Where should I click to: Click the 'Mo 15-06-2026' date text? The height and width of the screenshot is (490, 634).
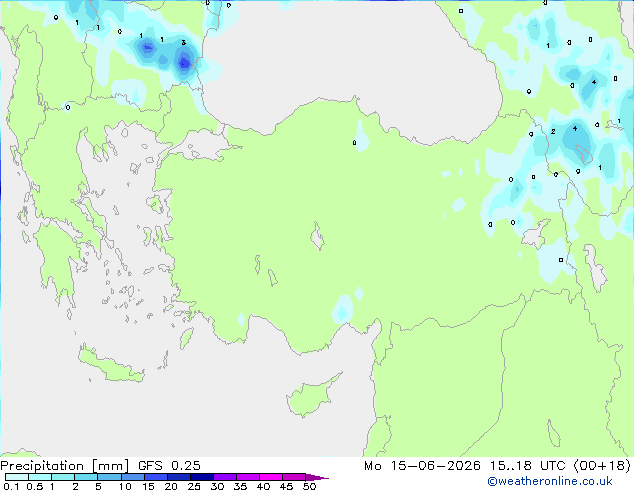[x=422, y=466]
